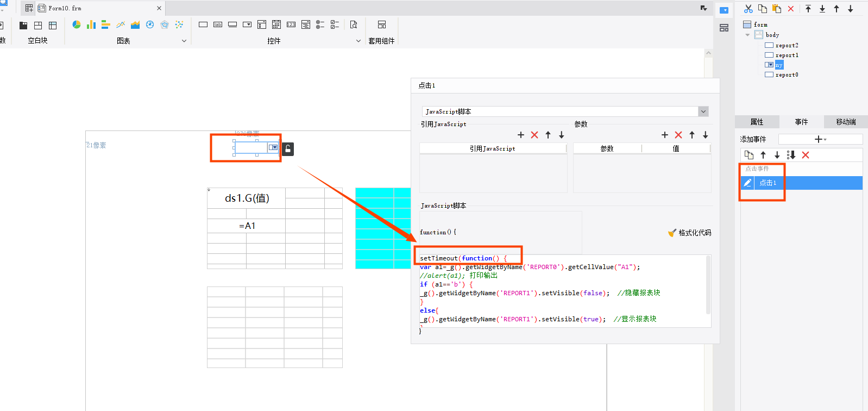The height and width of the screenshot is (411, 868).
Task: Copy the selected event in events list
Action: point(749,155)
